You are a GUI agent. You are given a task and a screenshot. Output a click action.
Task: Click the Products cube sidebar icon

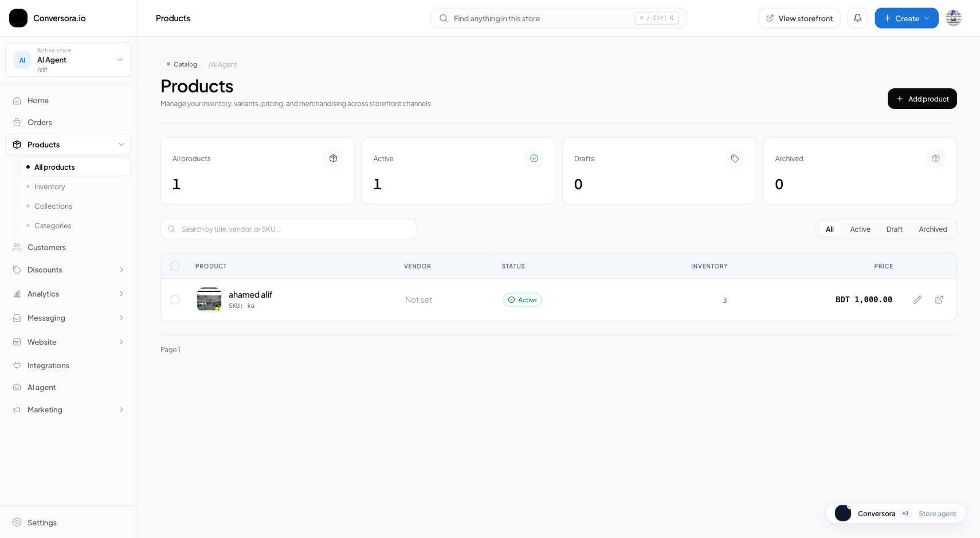17,145
